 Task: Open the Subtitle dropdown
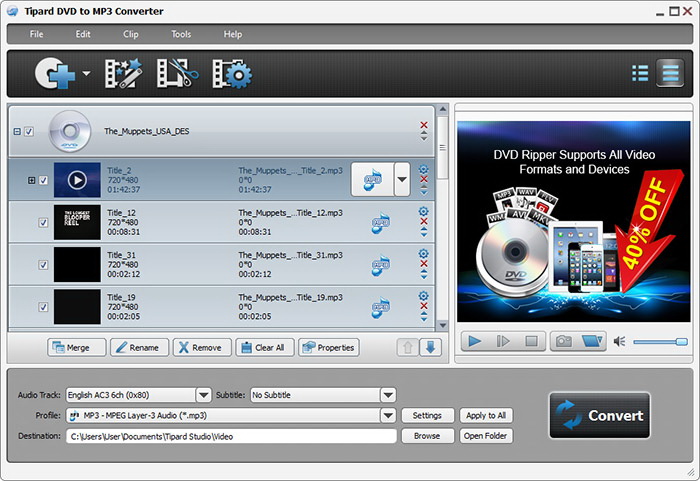[x=388, y=395]
